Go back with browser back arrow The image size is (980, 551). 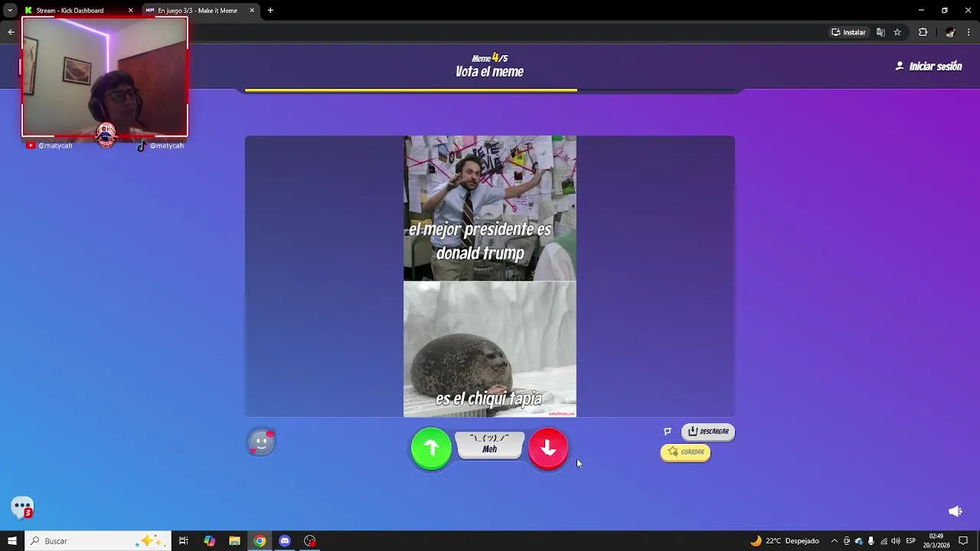click(x=11, y=32)
